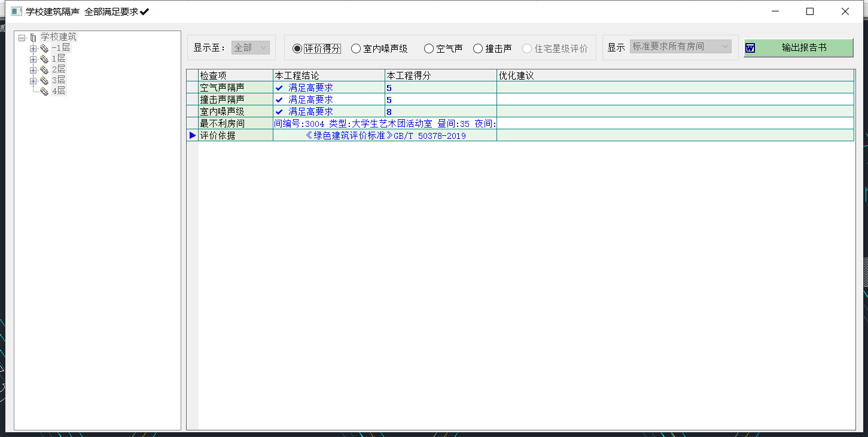Expand the 3层 tree node
Viewport: 868px width, 437px height.
[x=33, y=81]
